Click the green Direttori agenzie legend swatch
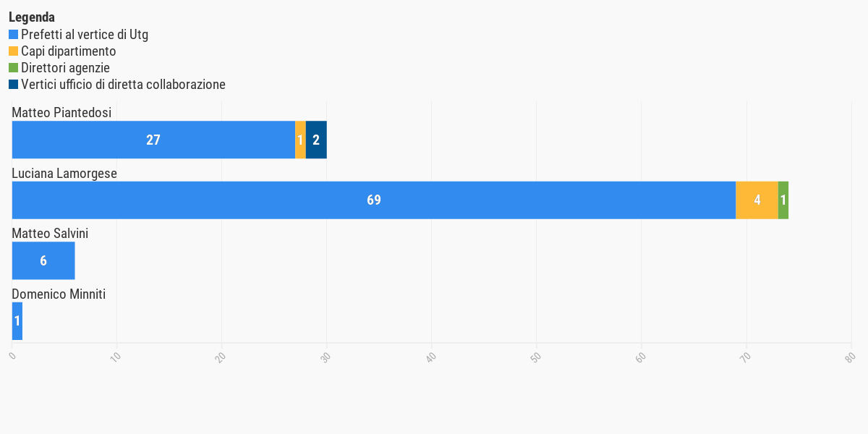The height and width of the screenshot is (434, 868). (13, 67)
